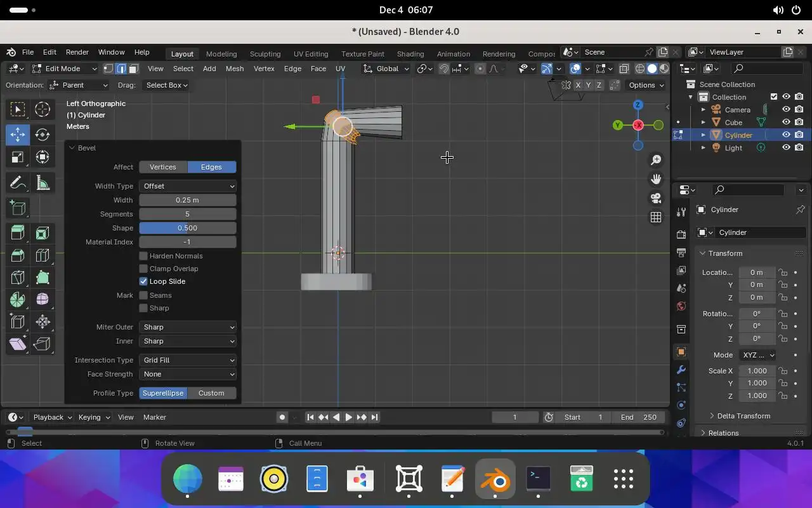The image size is (812, 508).
Task: Open the Render menu
Action: pos(77,52)
